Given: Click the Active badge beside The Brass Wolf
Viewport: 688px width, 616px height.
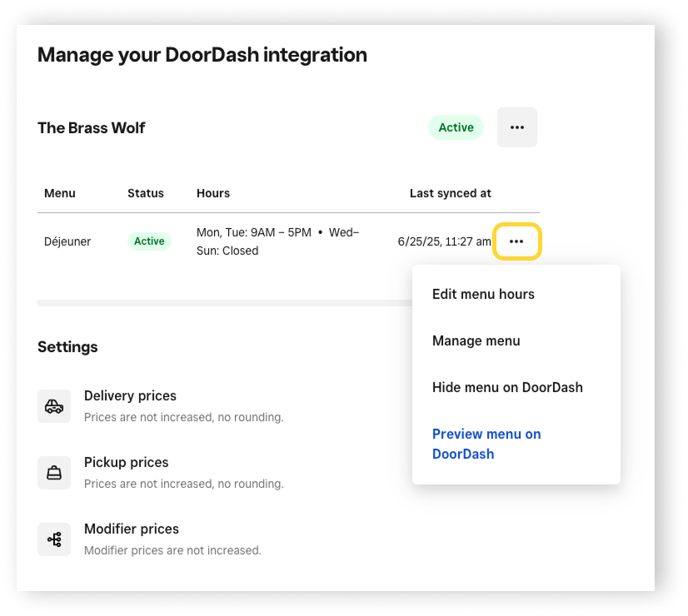Looking at the screenshot, I should pyautogui.click(x=456, y=127).
